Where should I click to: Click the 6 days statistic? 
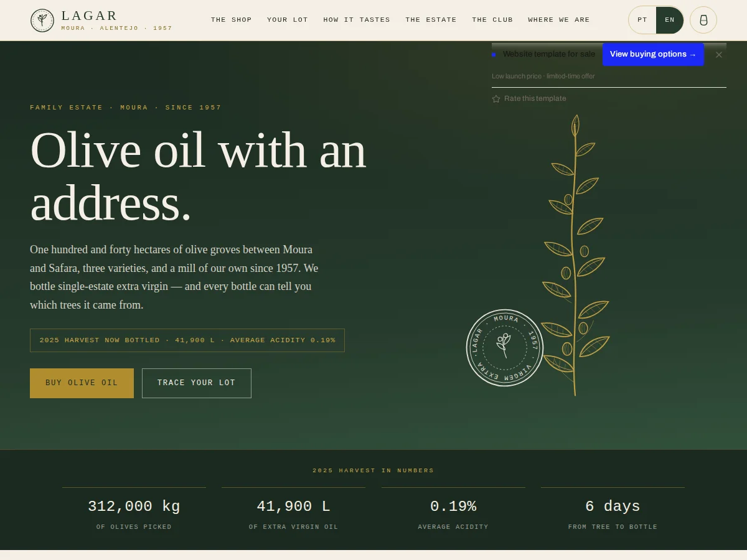click(x=613, y=506)
